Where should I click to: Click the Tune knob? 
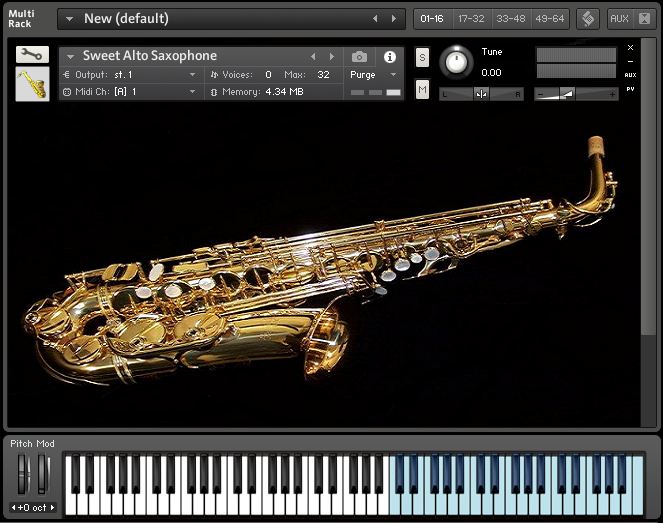point(456,62)
